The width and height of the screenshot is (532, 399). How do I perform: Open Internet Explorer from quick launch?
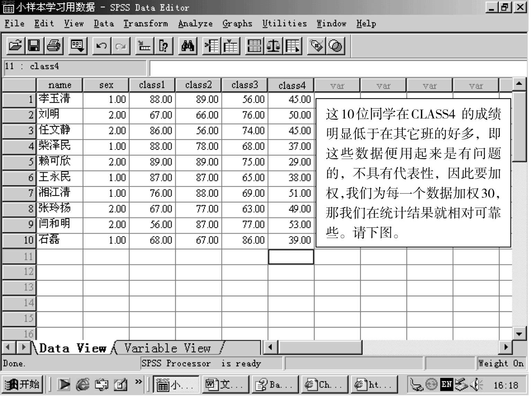(82, 384)
